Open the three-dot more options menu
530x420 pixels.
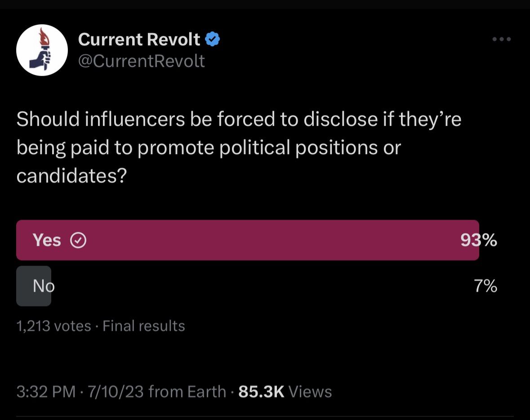point(502,40)
